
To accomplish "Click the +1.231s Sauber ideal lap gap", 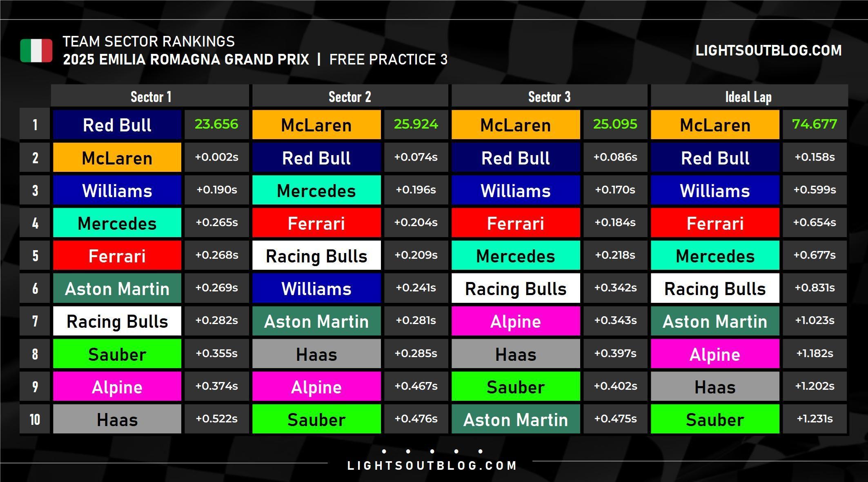I will coord(815,419).
